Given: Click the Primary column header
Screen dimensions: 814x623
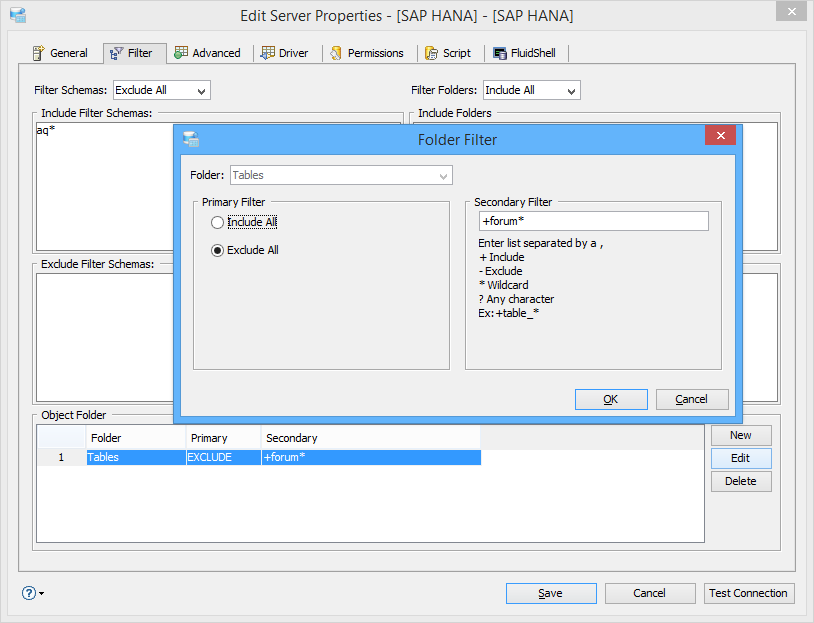Looking at the screenshot, I should pyautogui.click(x=224, y=438).
